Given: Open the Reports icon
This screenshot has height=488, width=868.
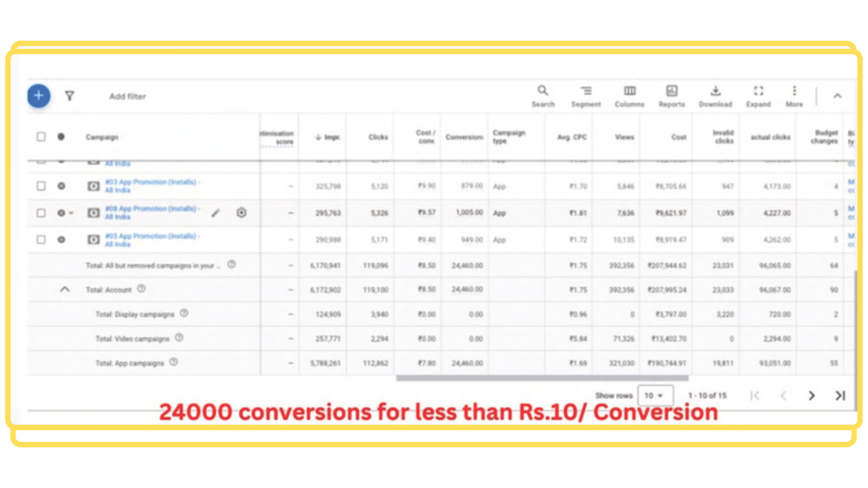Looking at the screenshot, I should click(672, 96).
